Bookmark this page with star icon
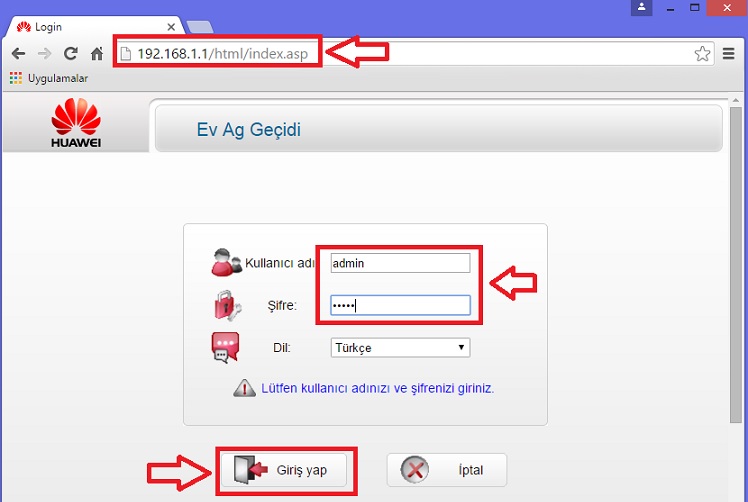748x502 pixels. (x=703, y=54)
